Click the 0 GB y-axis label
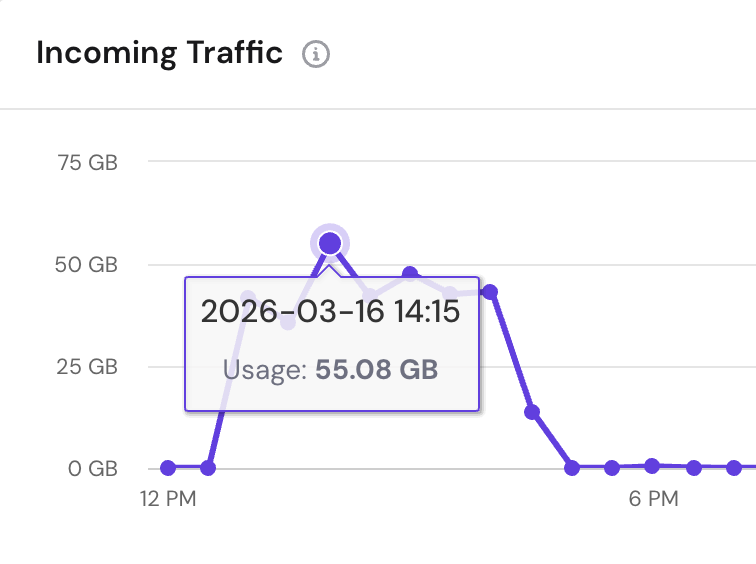 pos(94,468)
